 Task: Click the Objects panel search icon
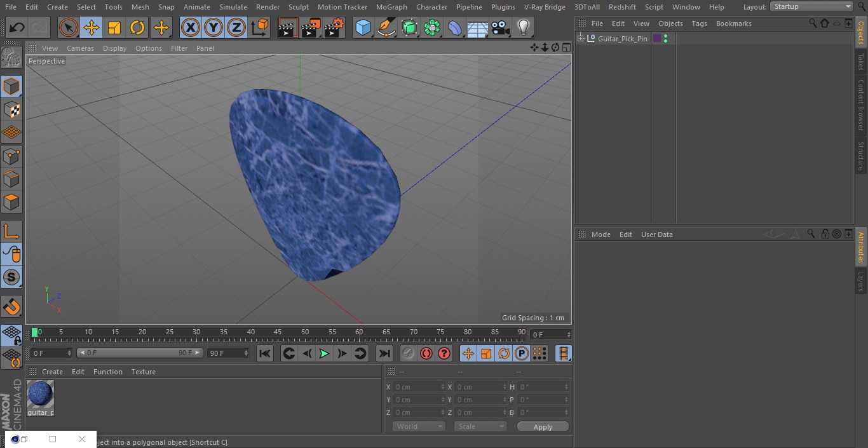point(813,23)
